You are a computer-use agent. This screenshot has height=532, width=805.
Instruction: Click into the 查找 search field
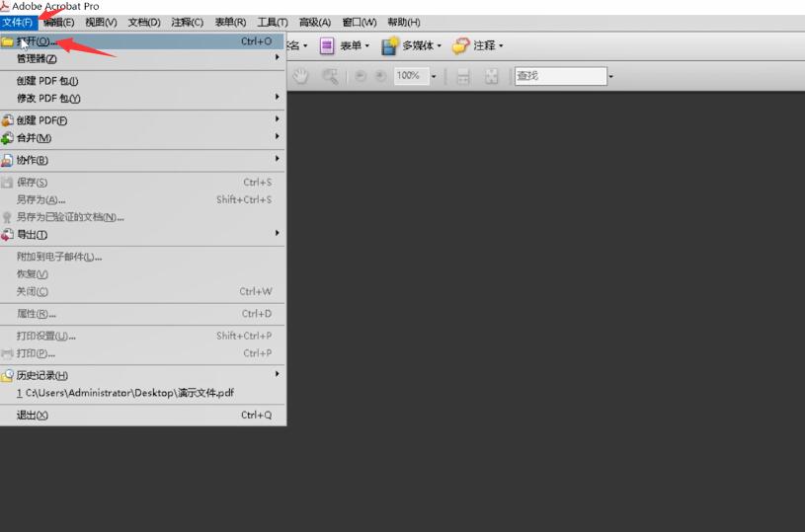coord(561,76)
